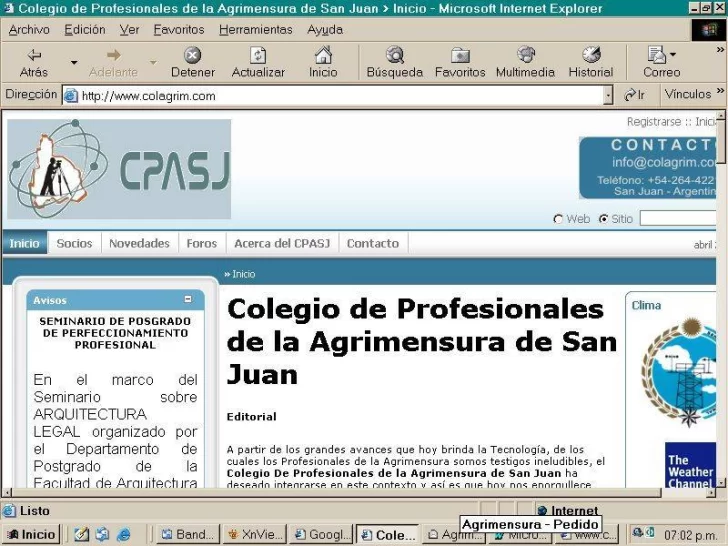Switch to the Novedades tab
Screen dimensions: 728x546
[x=139, y=243]
